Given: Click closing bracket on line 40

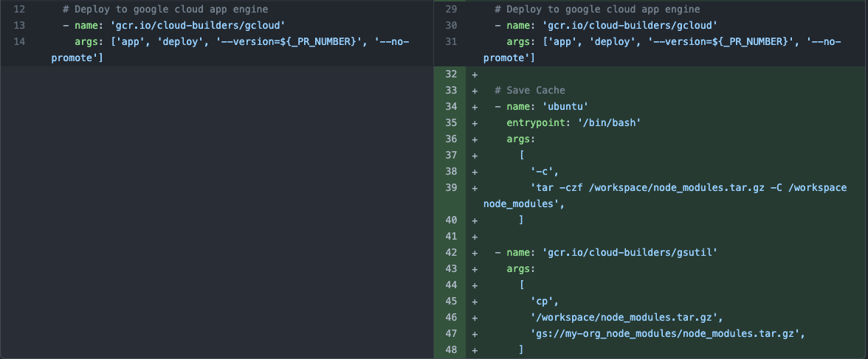Looking at the screenshot, I should click(x=521, y=220).
